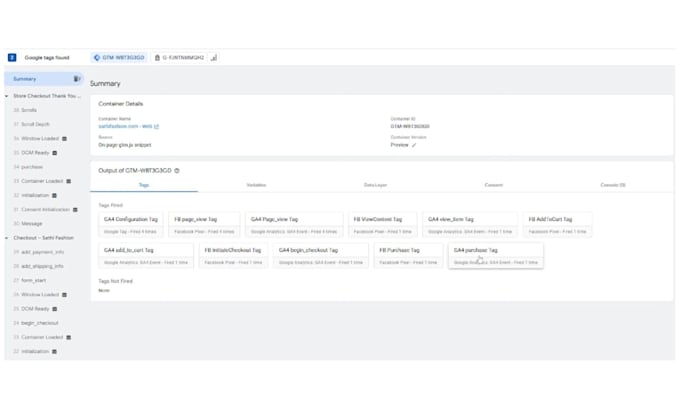680x409 pixels.
Task: Open Container Loaded under Checkout - Sathi Fashion
Action: (42, 337)
